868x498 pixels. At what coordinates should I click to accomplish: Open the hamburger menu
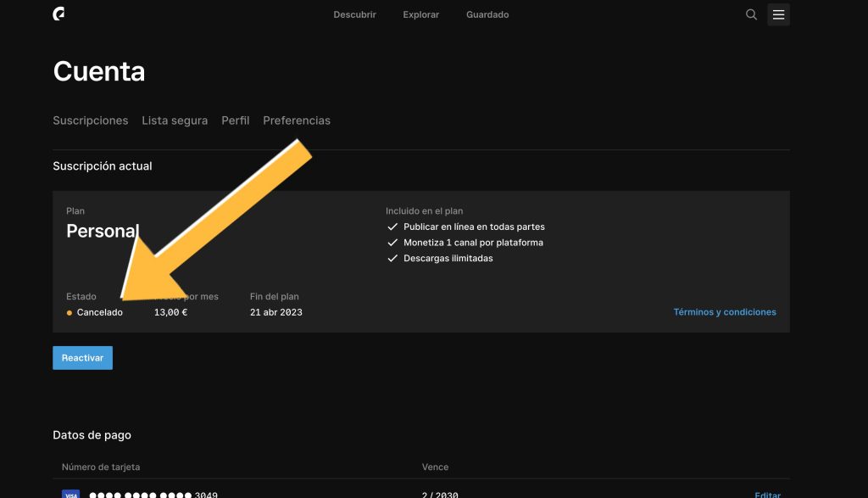click(778, 14)
